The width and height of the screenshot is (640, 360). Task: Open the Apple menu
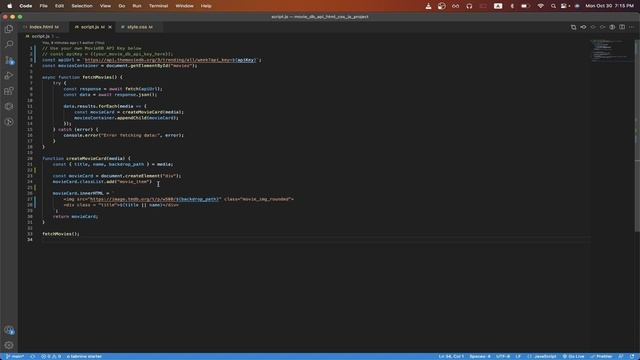point(10,6)
